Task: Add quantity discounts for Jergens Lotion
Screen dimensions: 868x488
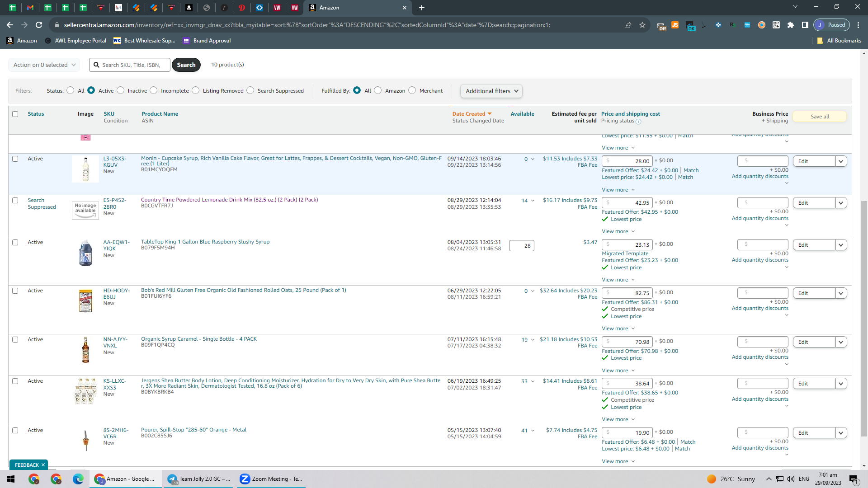Action: (x=760, y=399)
